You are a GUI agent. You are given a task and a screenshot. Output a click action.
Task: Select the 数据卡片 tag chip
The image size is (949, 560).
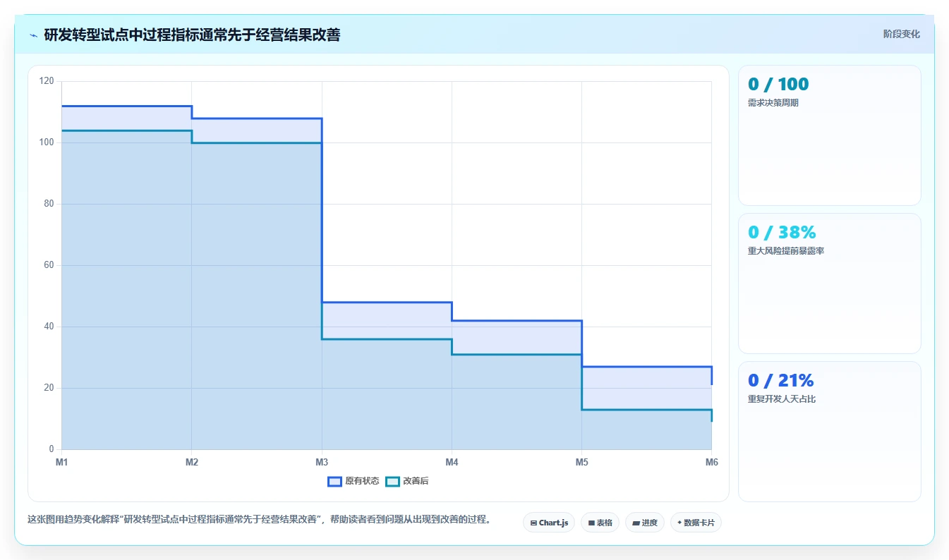click(x=696, y=523)
